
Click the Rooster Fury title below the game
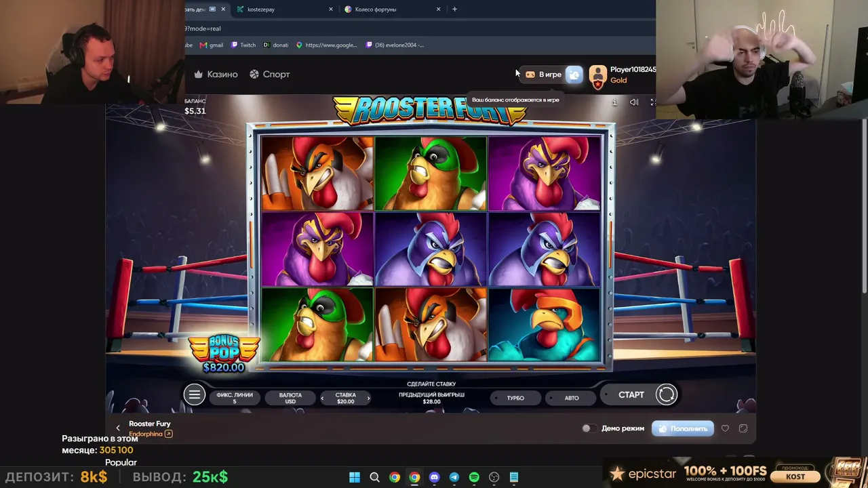[150, 424]
